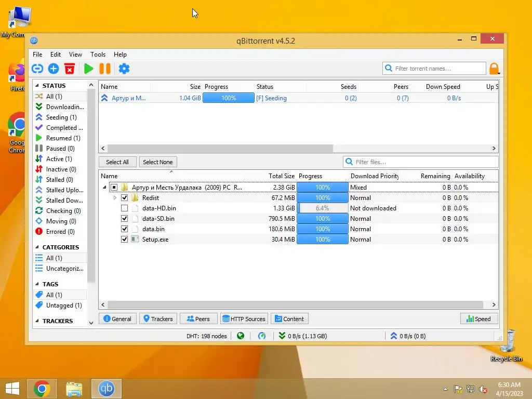
Task: Open the Tools menu
Action: tap(98, 54)
